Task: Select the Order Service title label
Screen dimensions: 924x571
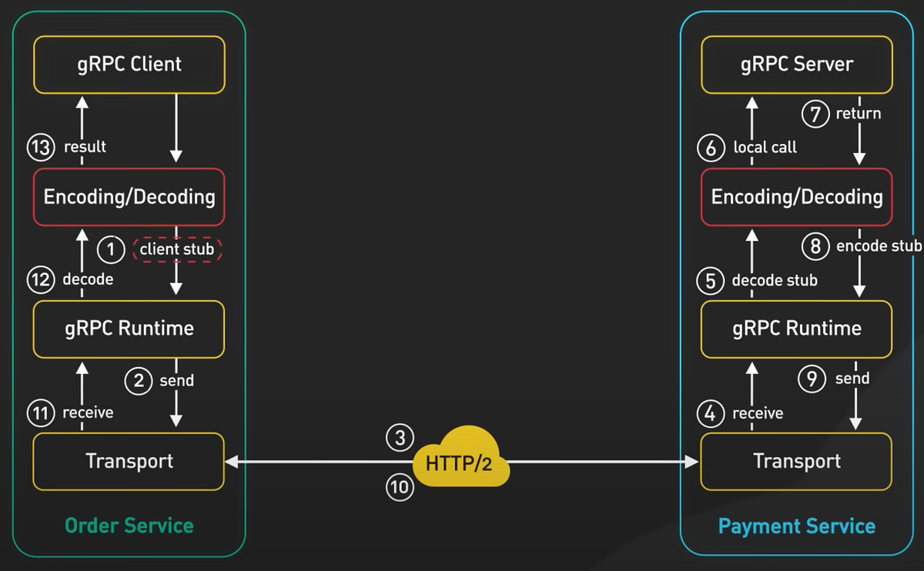Action: (129, 526)
